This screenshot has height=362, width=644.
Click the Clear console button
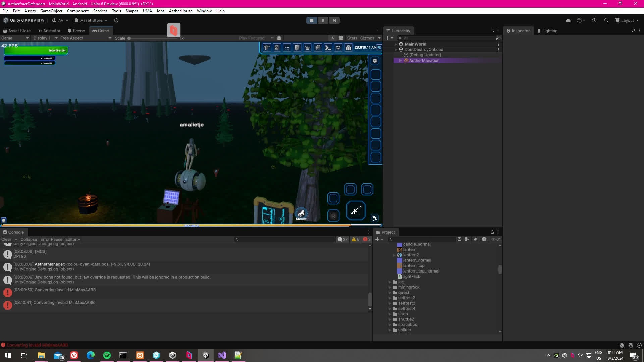(6, 239)
